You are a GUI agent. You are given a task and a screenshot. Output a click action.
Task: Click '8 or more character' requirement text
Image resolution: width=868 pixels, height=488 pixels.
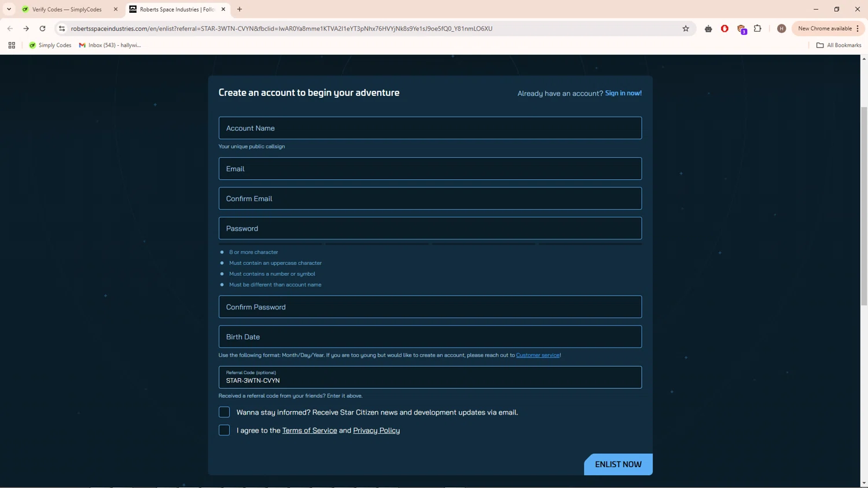[x=253, y=252]
